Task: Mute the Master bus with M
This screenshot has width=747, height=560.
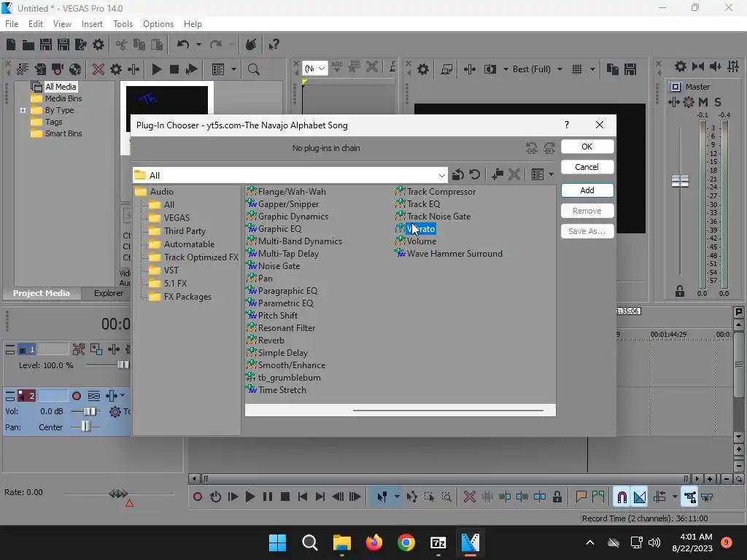Action: pyautogui.click(x=703, y=102)
